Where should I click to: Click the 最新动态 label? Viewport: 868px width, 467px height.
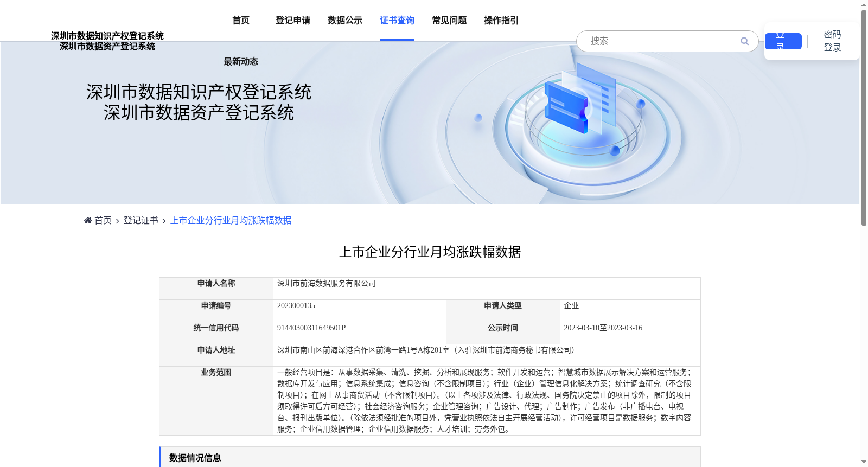coord(241,62)
